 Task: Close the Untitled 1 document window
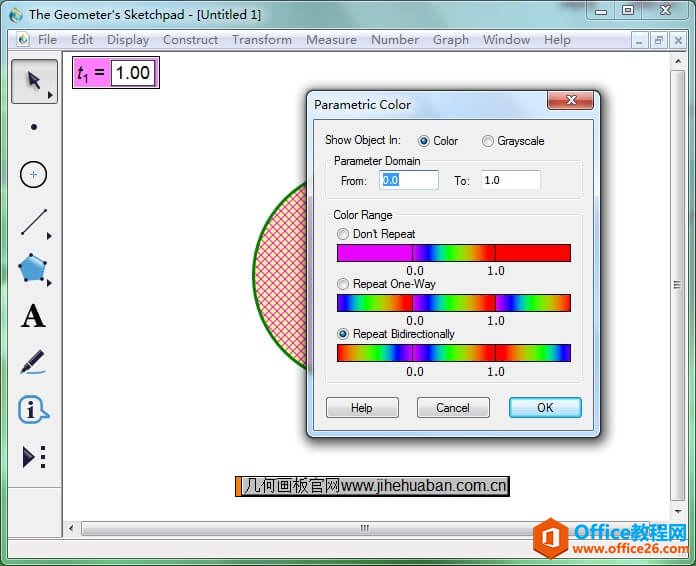tap(678, 41)
